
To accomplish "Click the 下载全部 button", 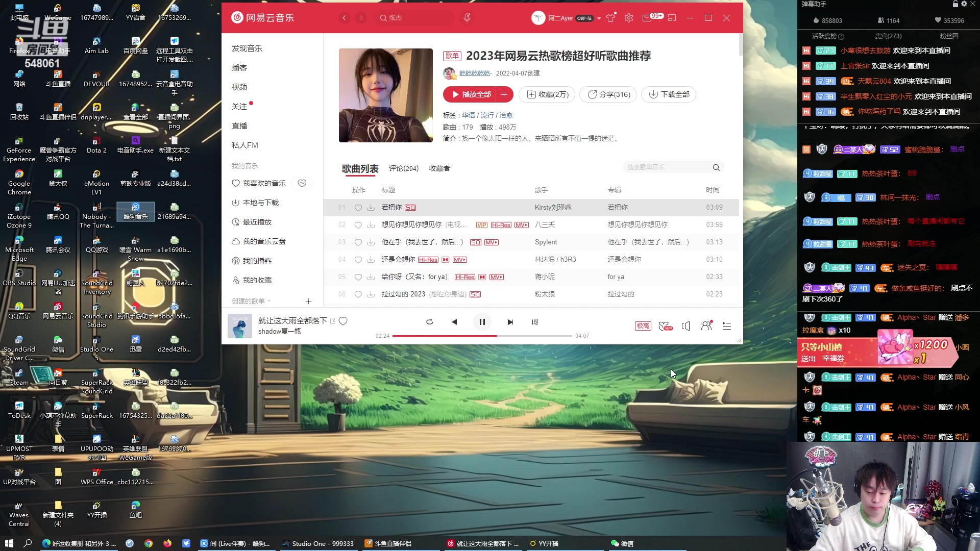I will [669, 94].
